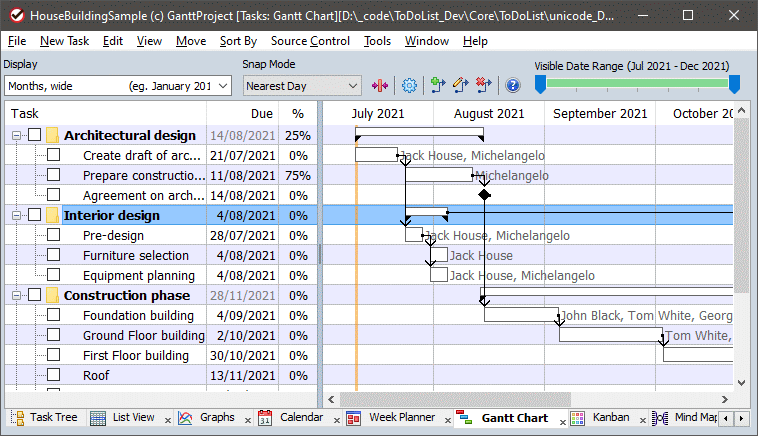Click the add dependency icon
This screenshot has height=436, width=758.
[x=437, y=86]
